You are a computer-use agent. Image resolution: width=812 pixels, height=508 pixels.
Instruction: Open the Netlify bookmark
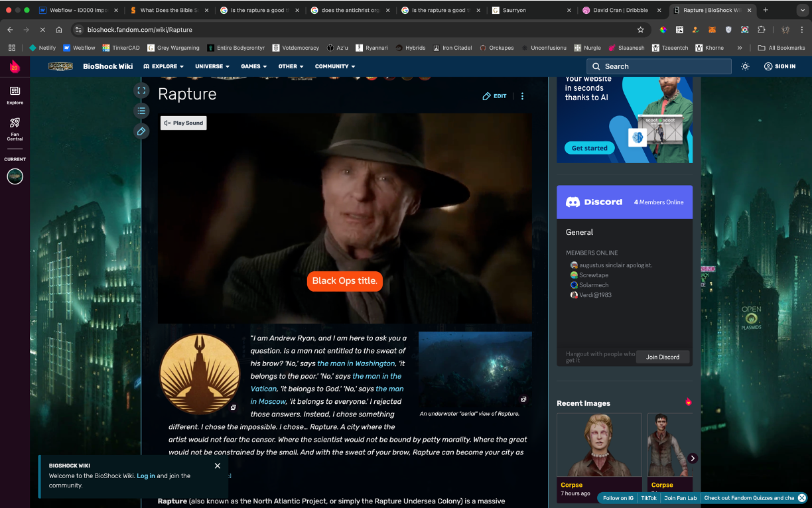point(42,48)
